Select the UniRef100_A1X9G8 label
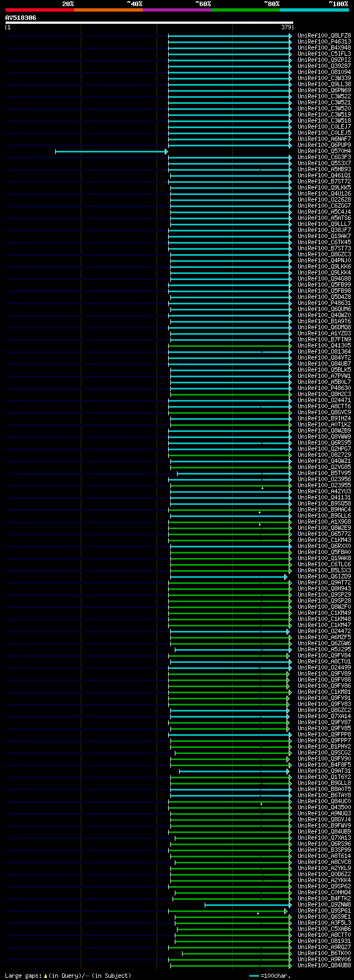This screenshot has height=980, width=354. coord(324,521)
